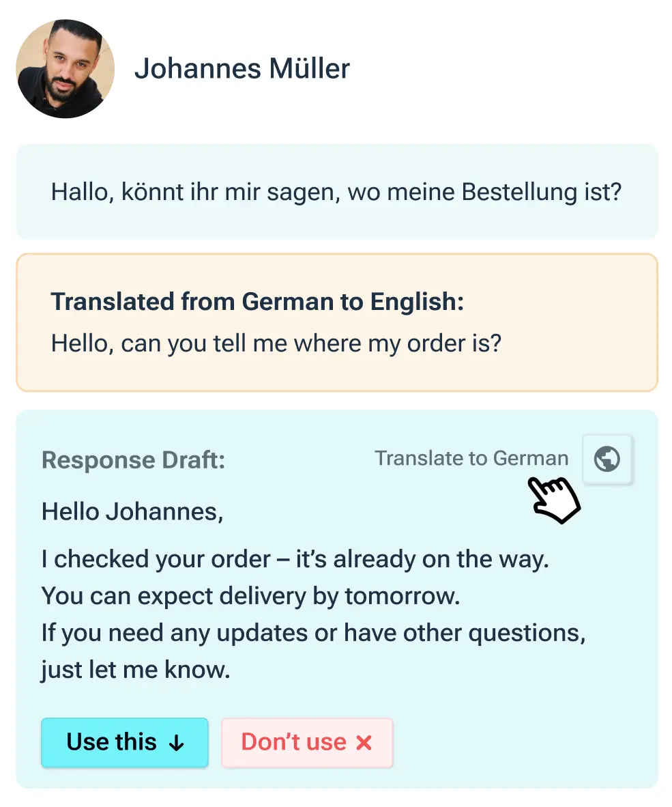
Task: Click the Johannes Müller contact name
Action: coord(242,69)
